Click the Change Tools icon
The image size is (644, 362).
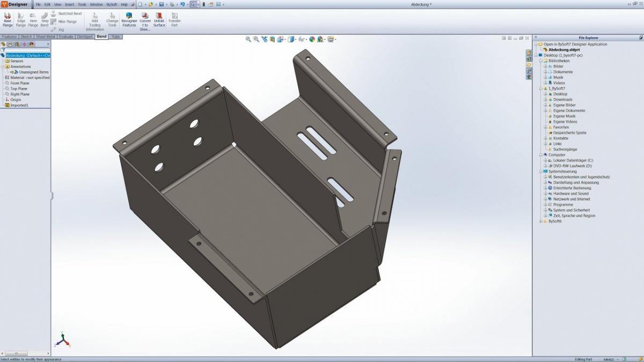click(x=112, y=19)
